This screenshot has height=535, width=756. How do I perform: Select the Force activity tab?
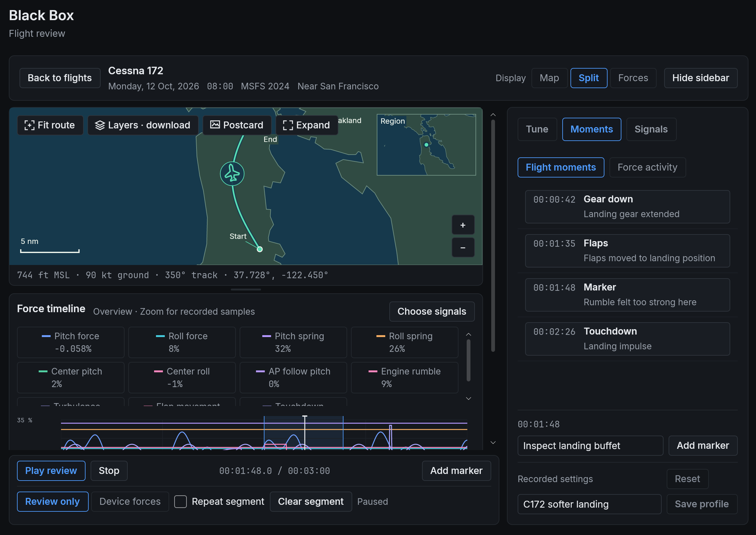coord(647,167)
